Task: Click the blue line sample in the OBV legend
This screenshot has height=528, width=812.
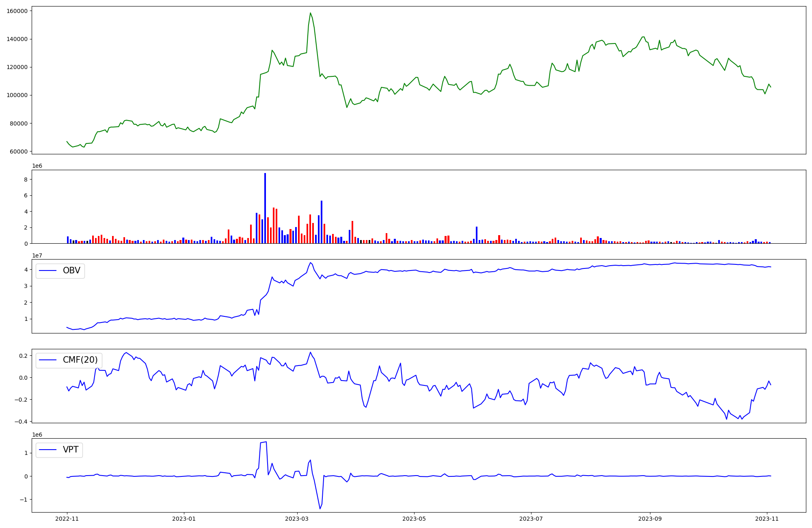Action: click(48, 271)
